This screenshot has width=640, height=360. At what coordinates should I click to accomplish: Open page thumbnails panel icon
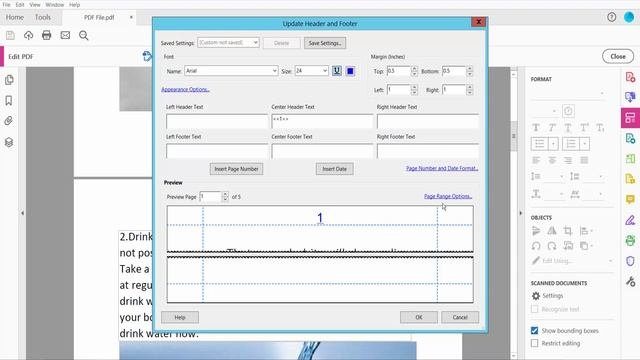point(9,80)
